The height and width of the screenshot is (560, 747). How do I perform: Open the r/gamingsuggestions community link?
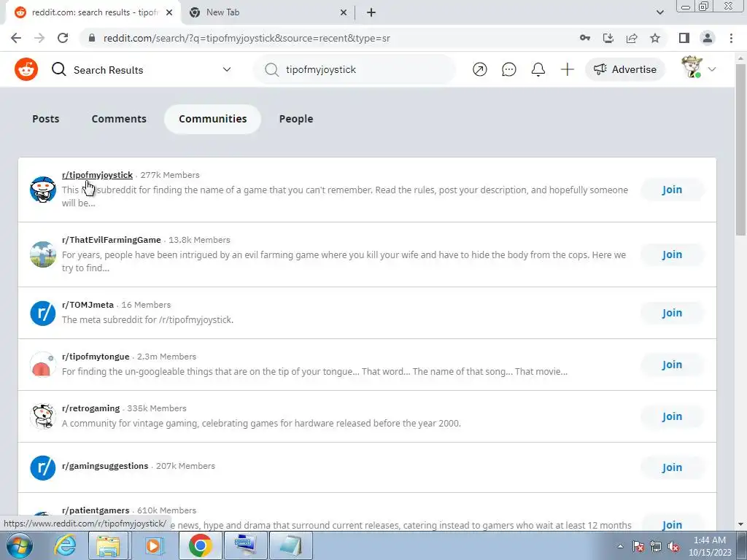click(105, 466)
